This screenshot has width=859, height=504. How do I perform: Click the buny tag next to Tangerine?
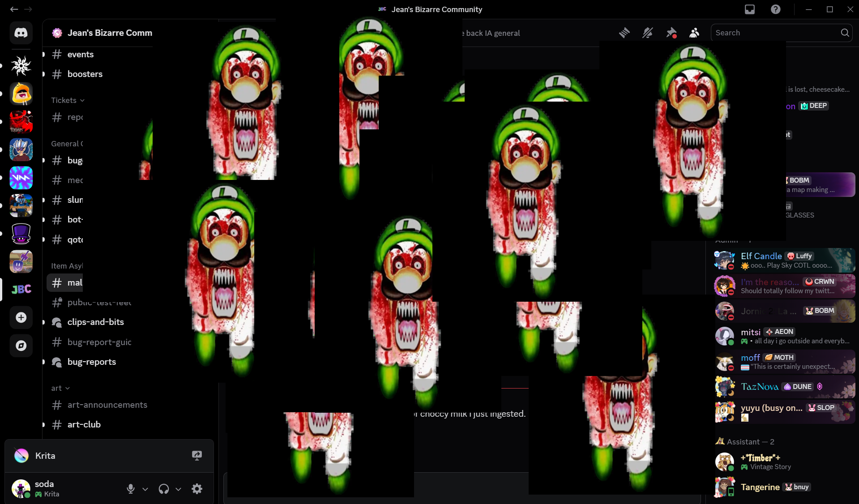pos(797,487)
